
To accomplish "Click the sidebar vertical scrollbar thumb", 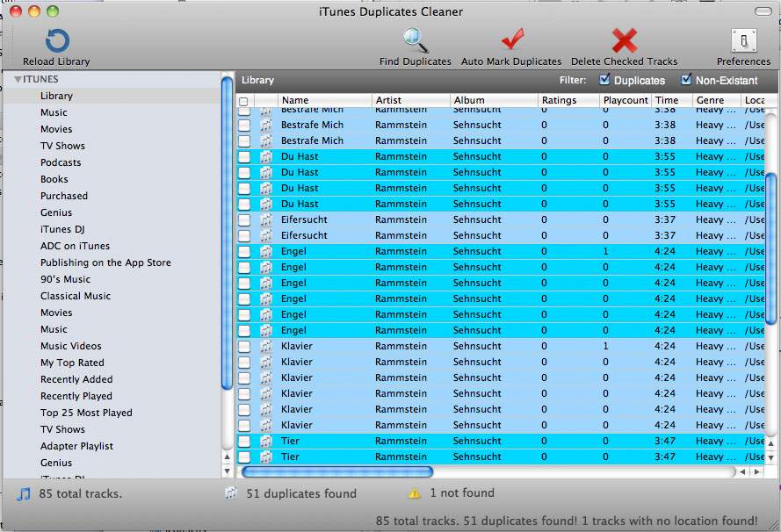I will pyautogui.click(x=228, y=232).
